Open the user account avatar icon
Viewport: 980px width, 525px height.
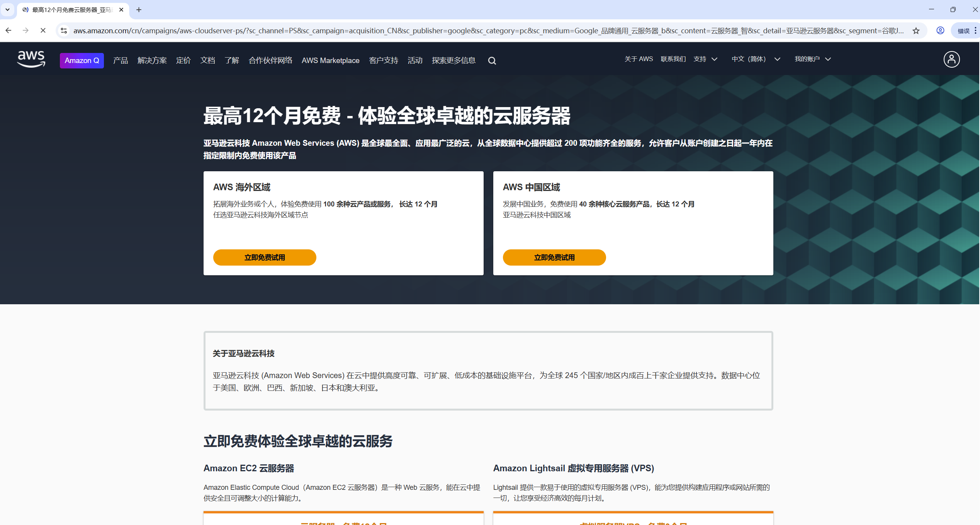point(951,60)
